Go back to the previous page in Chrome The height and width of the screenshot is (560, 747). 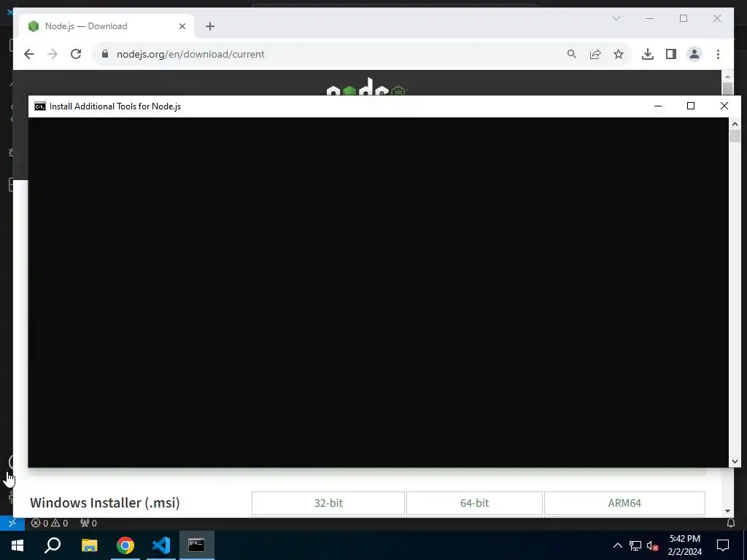[29, 54]
